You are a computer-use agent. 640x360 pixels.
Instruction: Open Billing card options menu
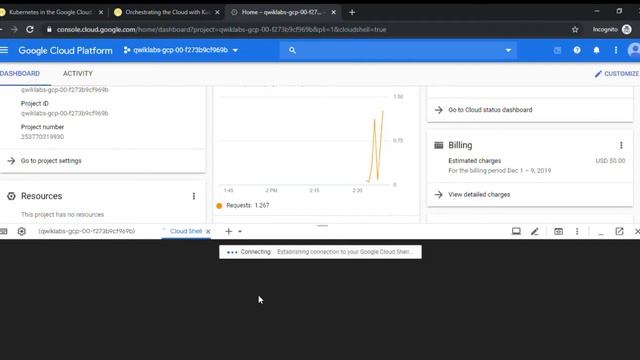tap(621, 145)
